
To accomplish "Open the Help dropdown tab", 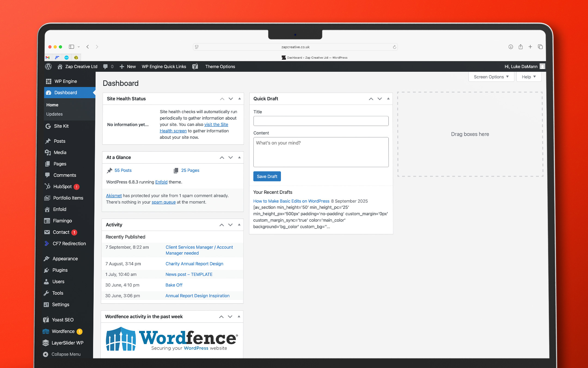I will tap(529, 77).
